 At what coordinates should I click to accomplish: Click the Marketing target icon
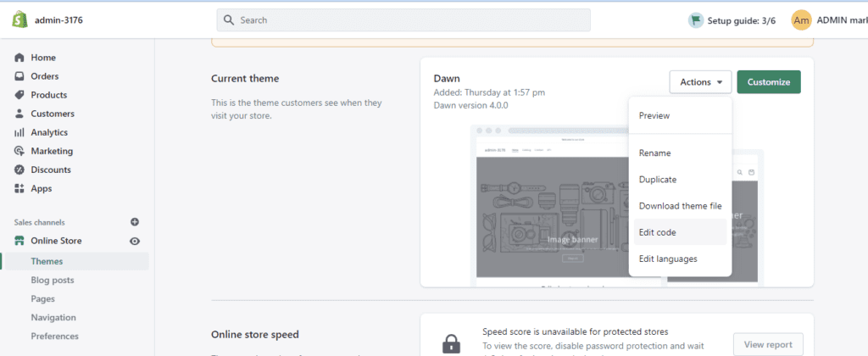pyautogui.click(x=19, y=151)
